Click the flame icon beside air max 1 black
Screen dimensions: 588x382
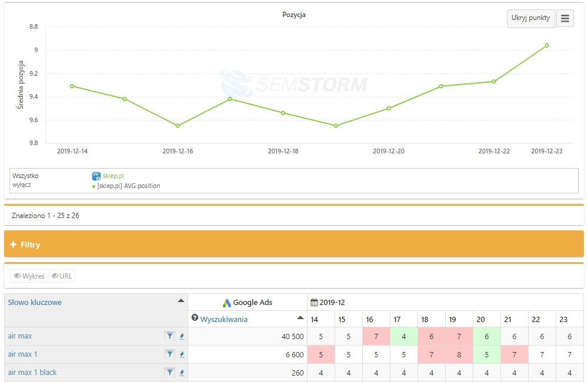[182, 373]
